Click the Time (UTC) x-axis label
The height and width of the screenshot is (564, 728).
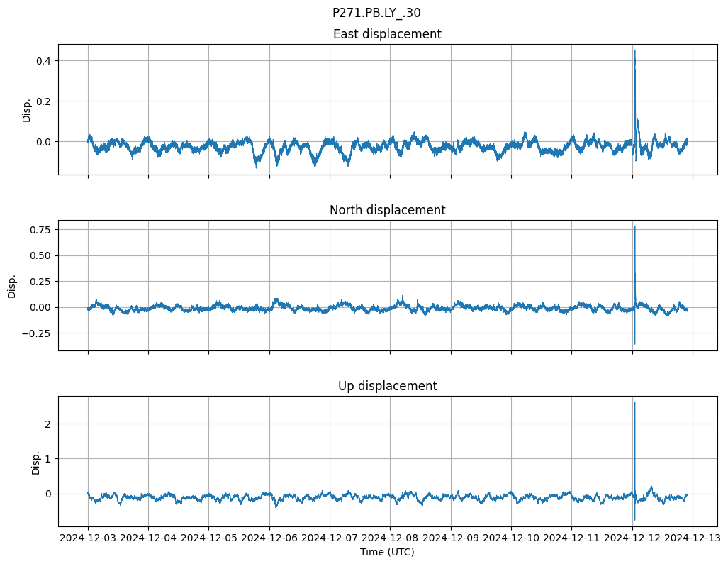(x=387, y=551)
